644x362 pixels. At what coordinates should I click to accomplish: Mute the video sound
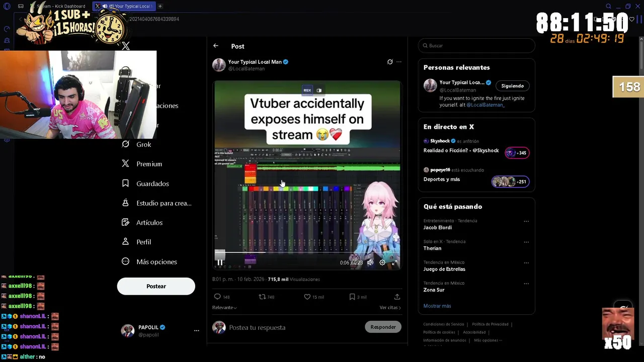pyautogui.click(x=370, y=262)
